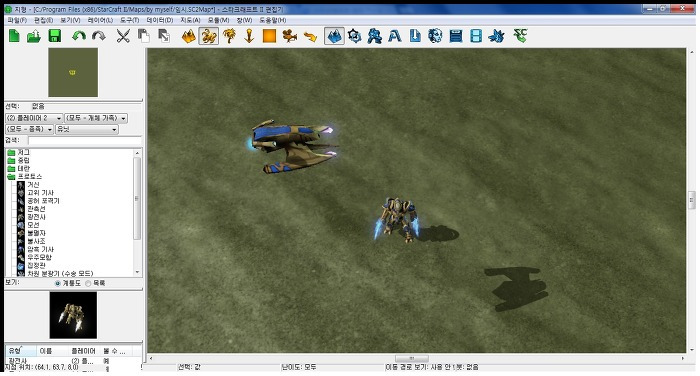Click the unit preview thumbnail
This screenshot has width=700, height=376.
pos(73,315)
